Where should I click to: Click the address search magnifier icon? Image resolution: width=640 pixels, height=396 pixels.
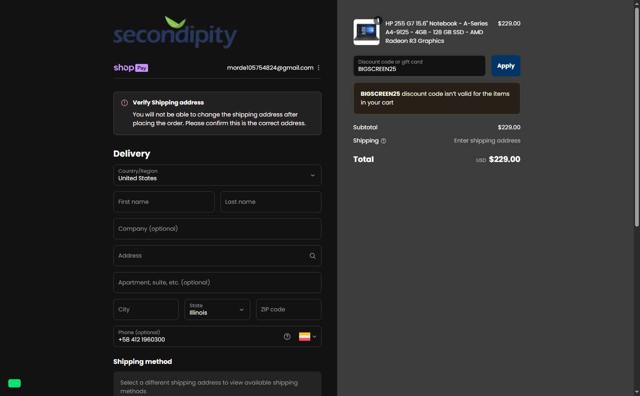[x=313, y=256]
